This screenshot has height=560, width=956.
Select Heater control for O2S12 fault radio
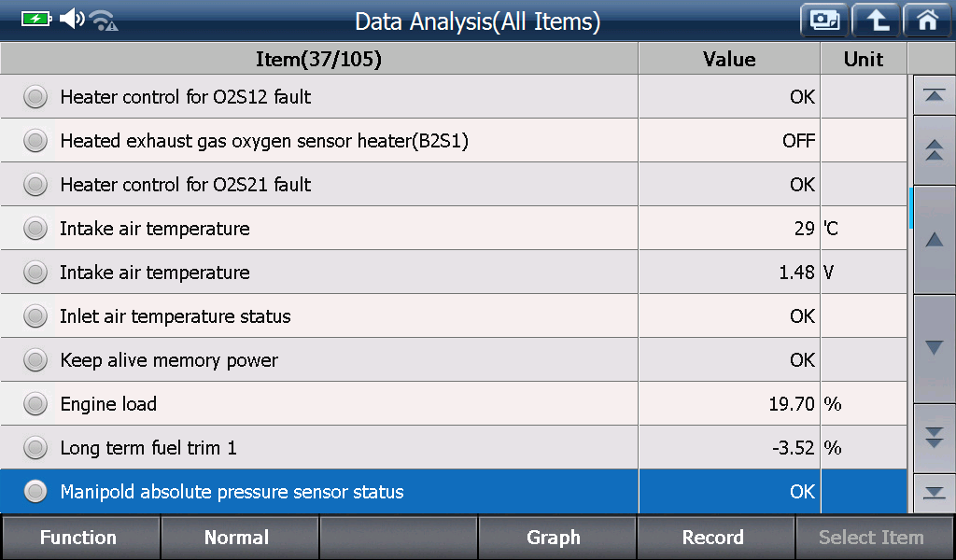pyautogui.click(x=35, y=97)
